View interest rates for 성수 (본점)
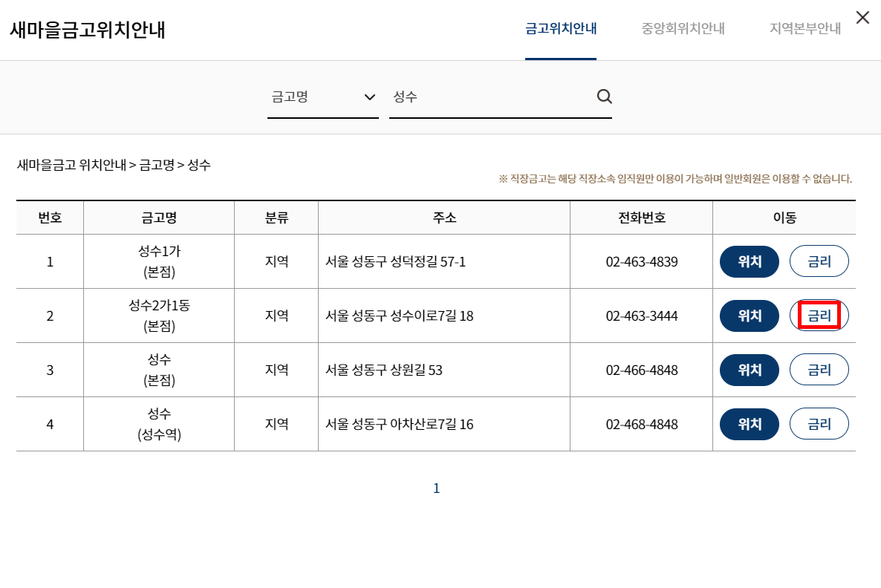Screen dimensions: 881x588 click(x=819, y=370)
